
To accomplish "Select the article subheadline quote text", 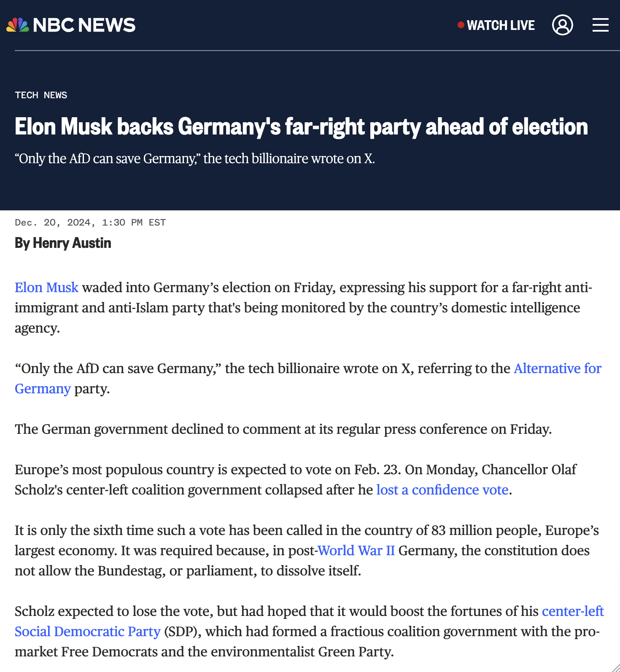I will coord(195,159).
